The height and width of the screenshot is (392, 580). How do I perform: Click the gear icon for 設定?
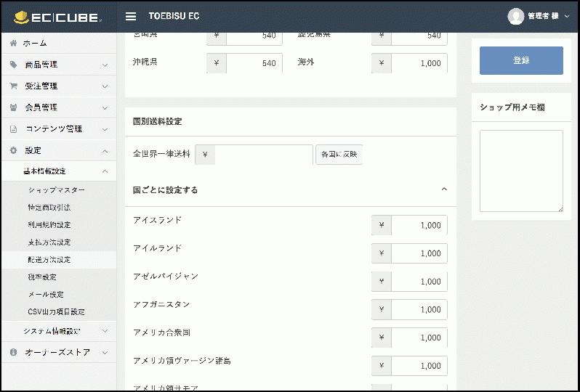click(x=14, y=151)
